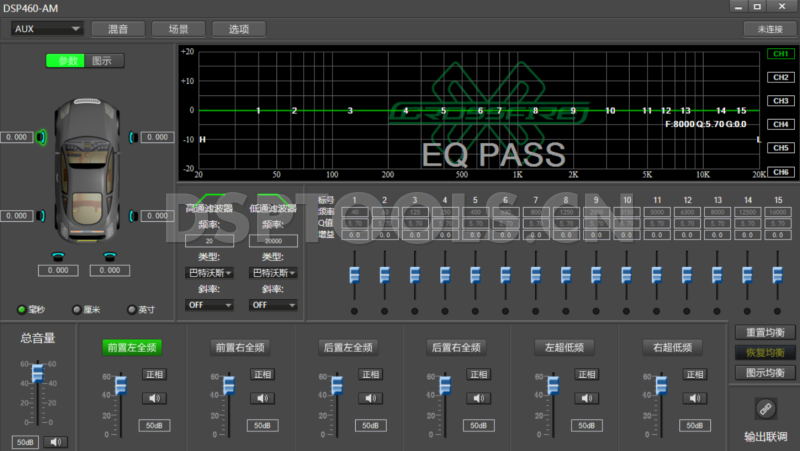
Task: Open high-pass slope OFF dropdown
Action: [x=210, y=305]
